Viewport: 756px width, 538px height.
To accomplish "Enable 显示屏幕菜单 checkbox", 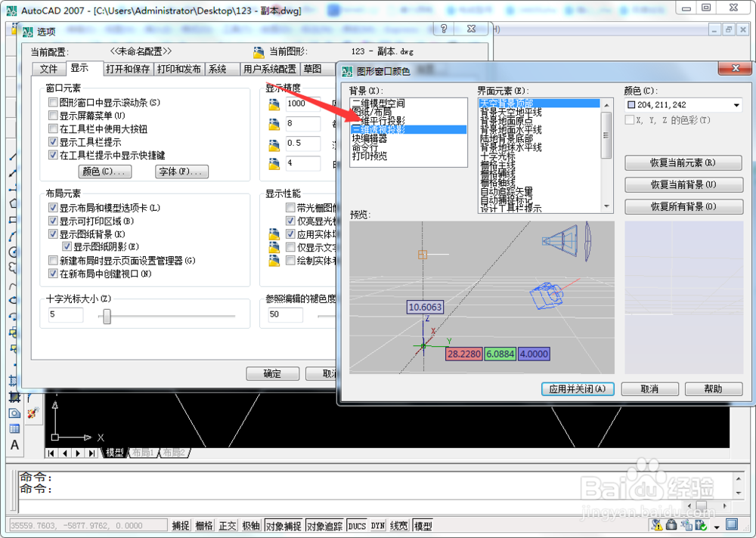I will point(54,116).
